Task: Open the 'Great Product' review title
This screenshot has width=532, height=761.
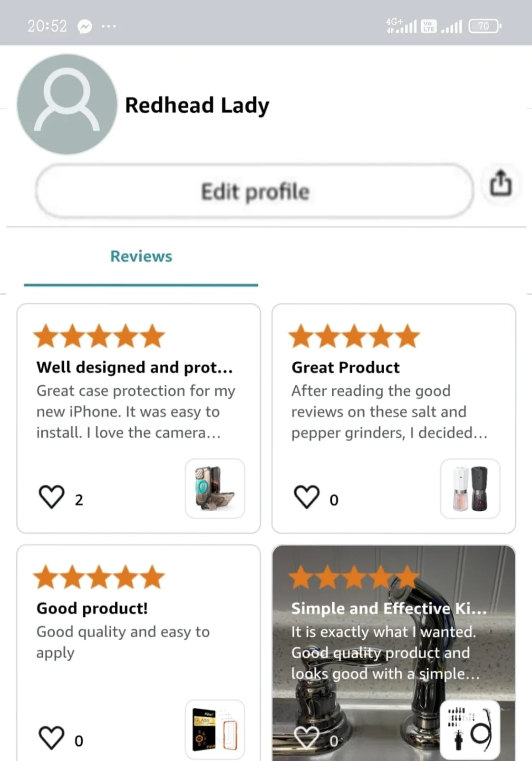Action: tap(346, 367)
